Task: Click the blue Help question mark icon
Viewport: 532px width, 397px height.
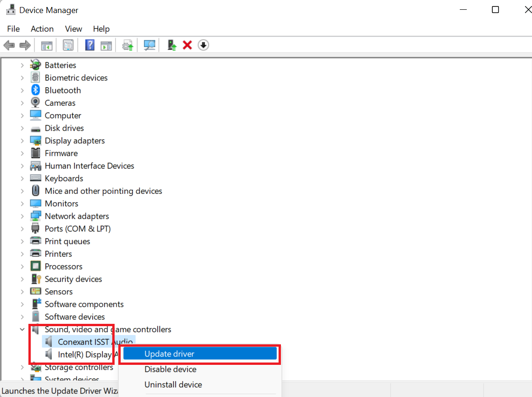Action: 89,45
